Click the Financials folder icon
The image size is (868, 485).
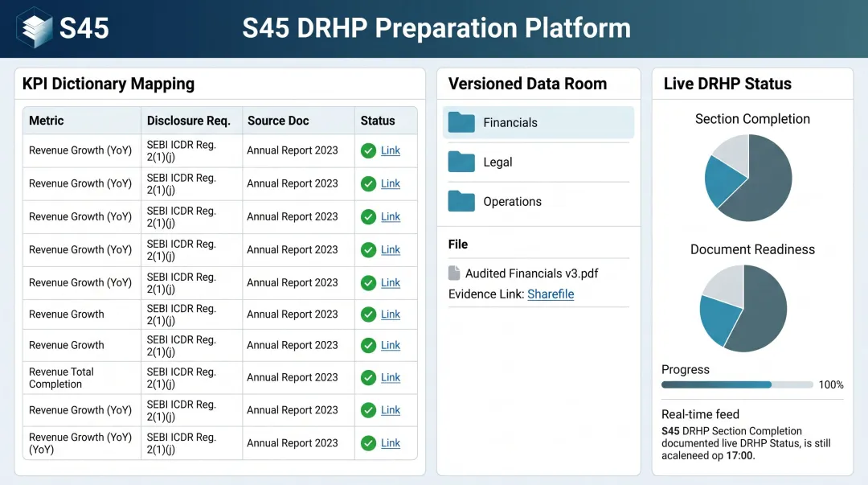(x=461, y=122)
